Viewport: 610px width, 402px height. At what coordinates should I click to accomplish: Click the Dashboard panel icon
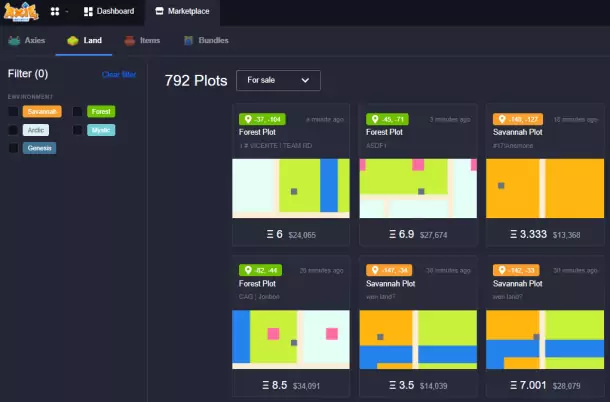[x=88, y=11]
